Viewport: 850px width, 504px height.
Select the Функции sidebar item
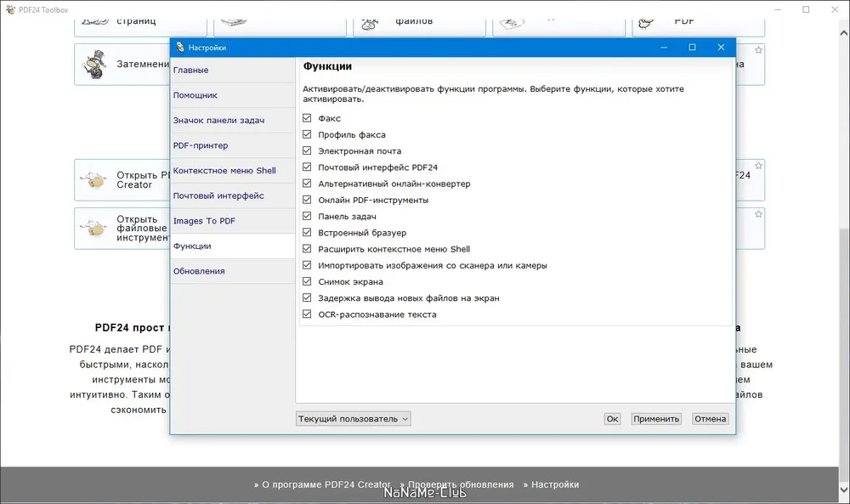coord(233,246)
